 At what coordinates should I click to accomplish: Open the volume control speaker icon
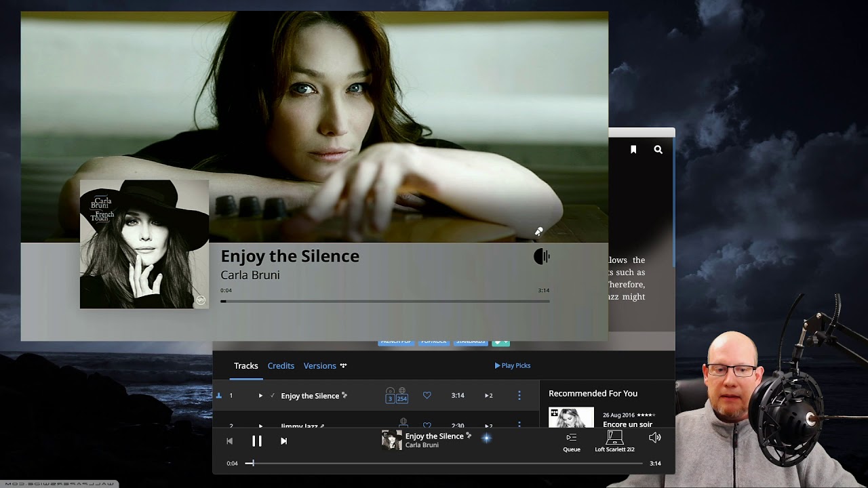pos(654,438)
